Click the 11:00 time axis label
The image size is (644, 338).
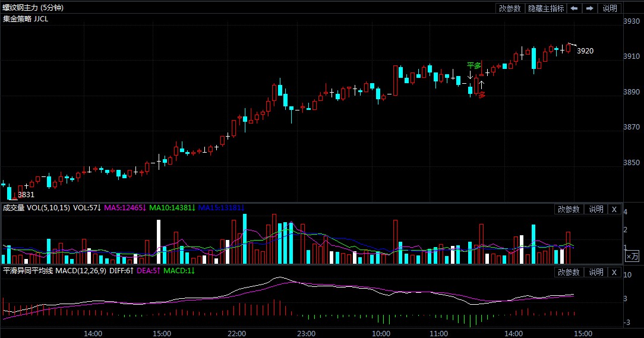pos(438,333)
